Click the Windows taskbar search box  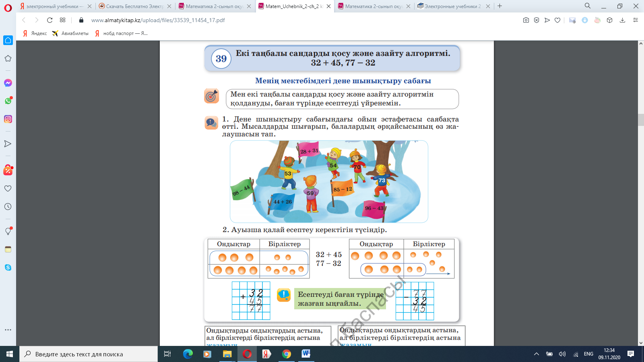[x=89, y=354]
